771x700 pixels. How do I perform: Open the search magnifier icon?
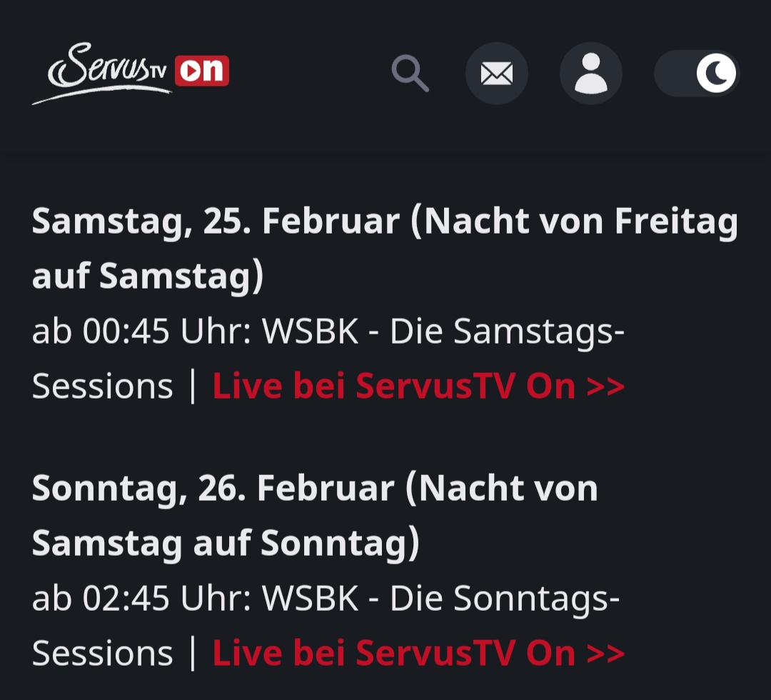[410, 74]
